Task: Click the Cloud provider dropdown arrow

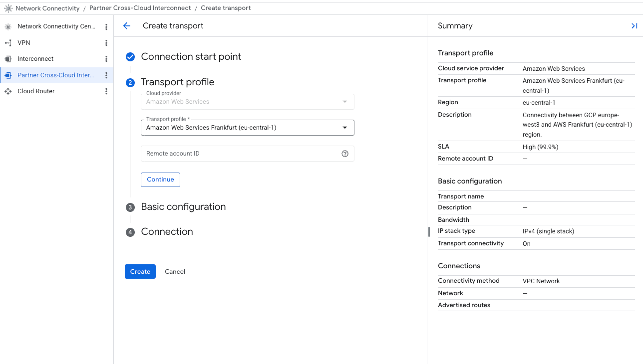Action: (x=344, y=102)
